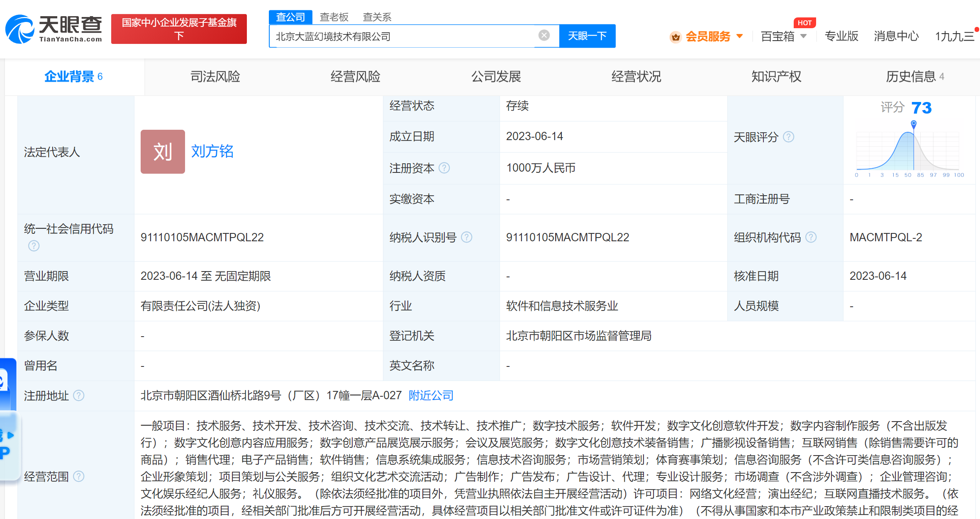
Task: Open the 司法风险 tab
Action: [x=215, y=77]
